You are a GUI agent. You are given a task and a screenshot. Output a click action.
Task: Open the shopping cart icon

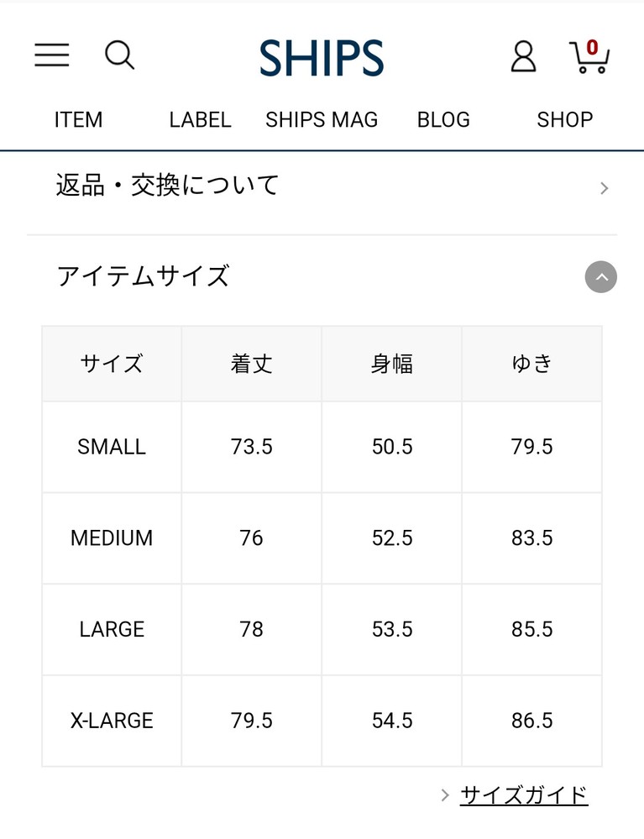[x=589, y=56]
